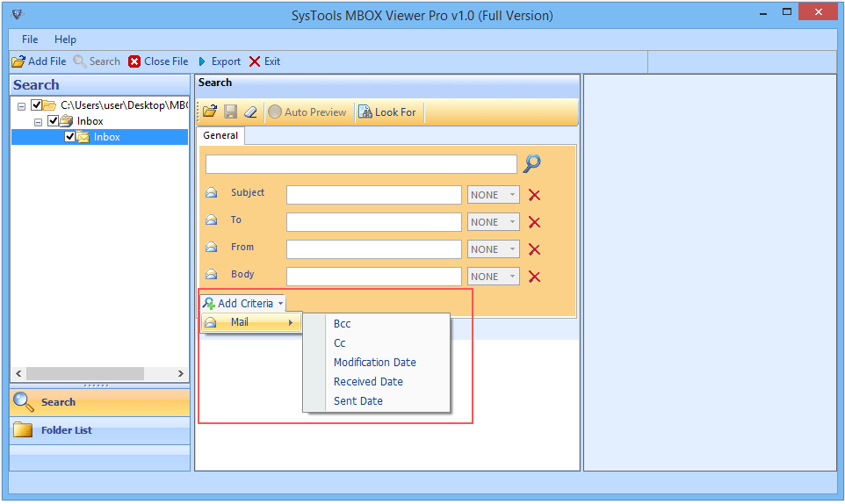Click the Body envelope icon

click(211, 275)
